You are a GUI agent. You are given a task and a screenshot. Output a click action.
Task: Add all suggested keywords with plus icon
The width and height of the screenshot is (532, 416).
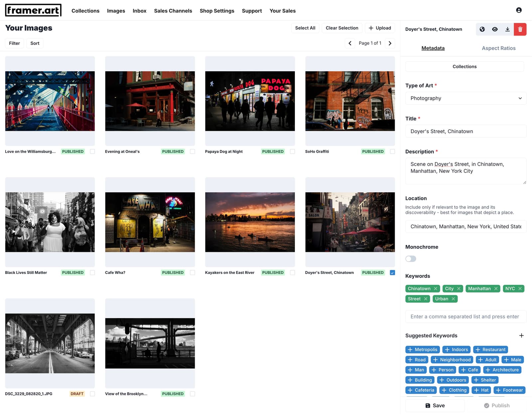coord(521,335)
